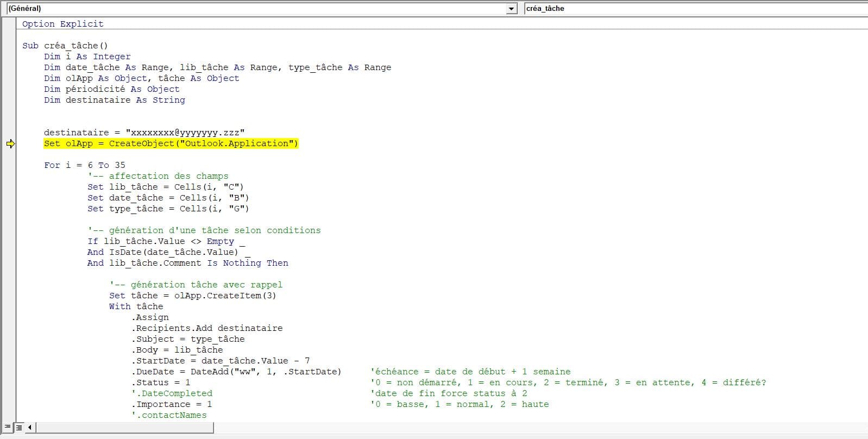The image size is (868, 439).
Task: Toggle breakpoint in margin beside 'Sub créa_tâche()'
Action: pos(10,46)
